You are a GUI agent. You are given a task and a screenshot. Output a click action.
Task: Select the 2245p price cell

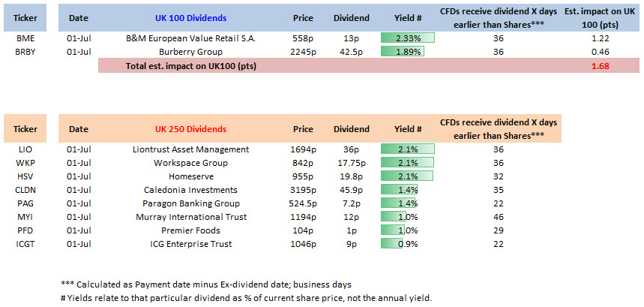pos(303,53)
